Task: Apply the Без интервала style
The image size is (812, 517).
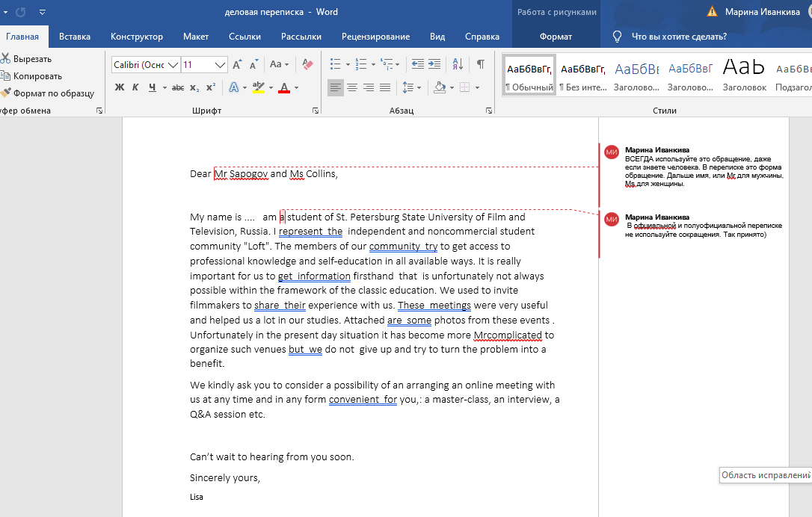Action: click(583, 75)
